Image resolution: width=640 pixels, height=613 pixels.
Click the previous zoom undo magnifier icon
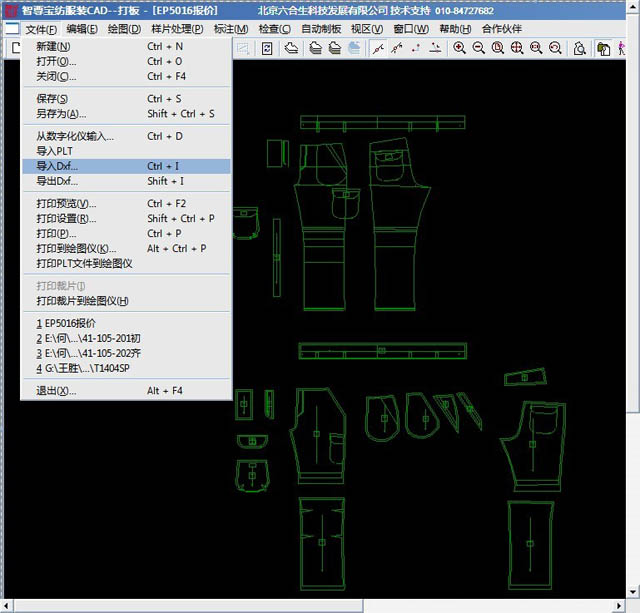click(555, 48)
